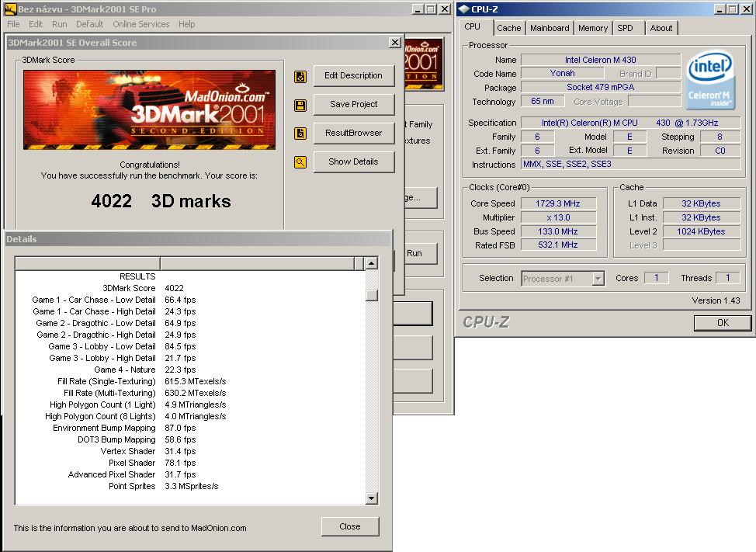Viewport: 756px width, 552px height.
Task: Click the Save Project floppy icon
Action: coord(300,105)
